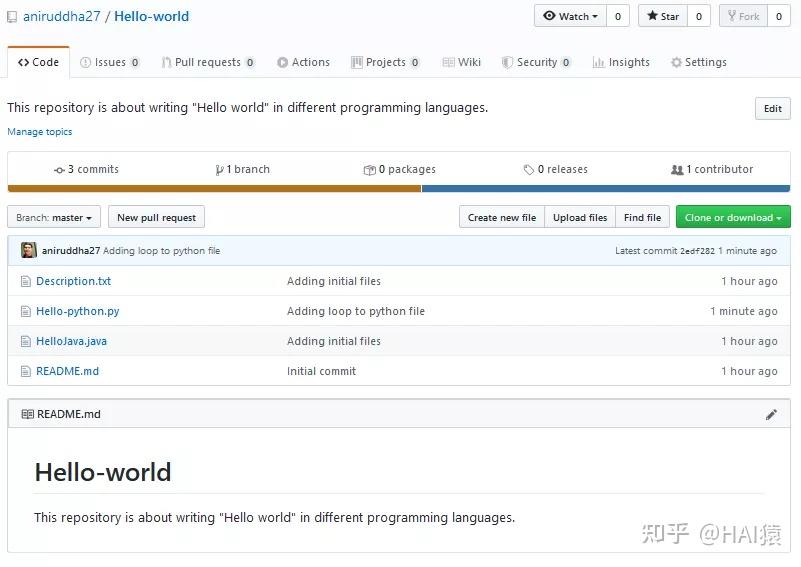
Task: Open the Issues tab
Action: (x=110, y=62)
